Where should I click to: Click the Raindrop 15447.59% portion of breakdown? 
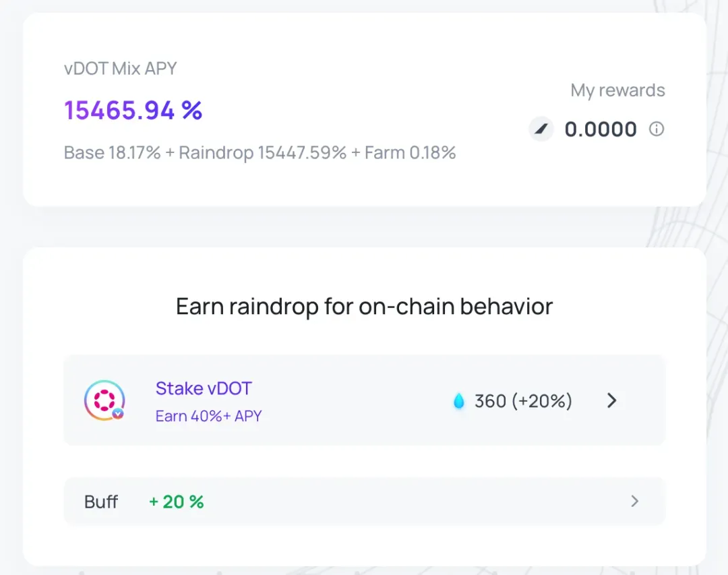(263, 153)
